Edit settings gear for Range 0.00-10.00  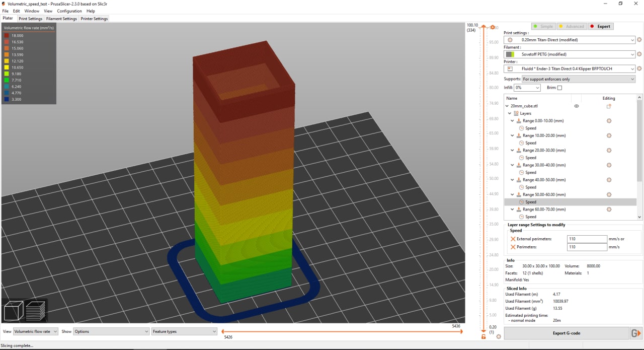[609, 121]
